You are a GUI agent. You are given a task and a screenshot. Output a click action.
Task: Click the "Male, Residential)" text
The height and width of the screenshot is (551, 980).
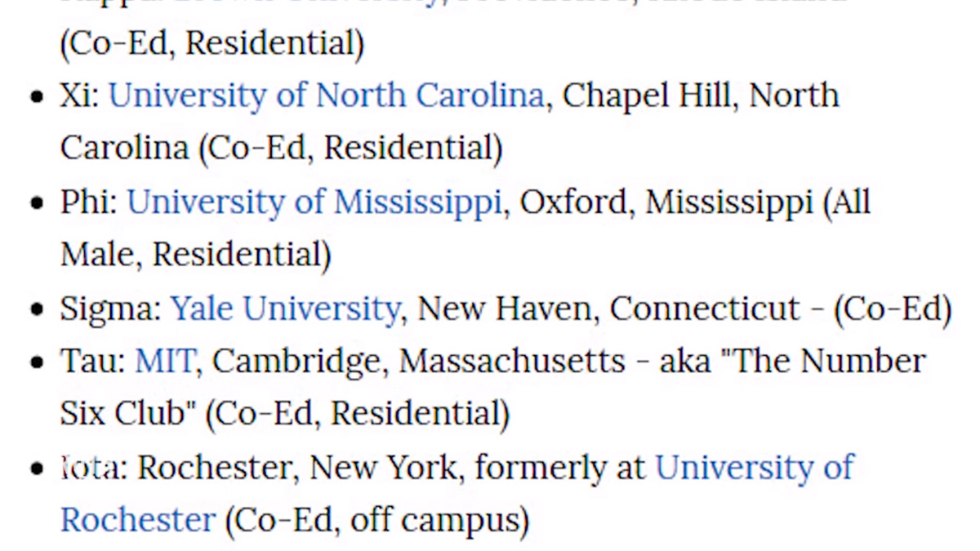[195, 256]
